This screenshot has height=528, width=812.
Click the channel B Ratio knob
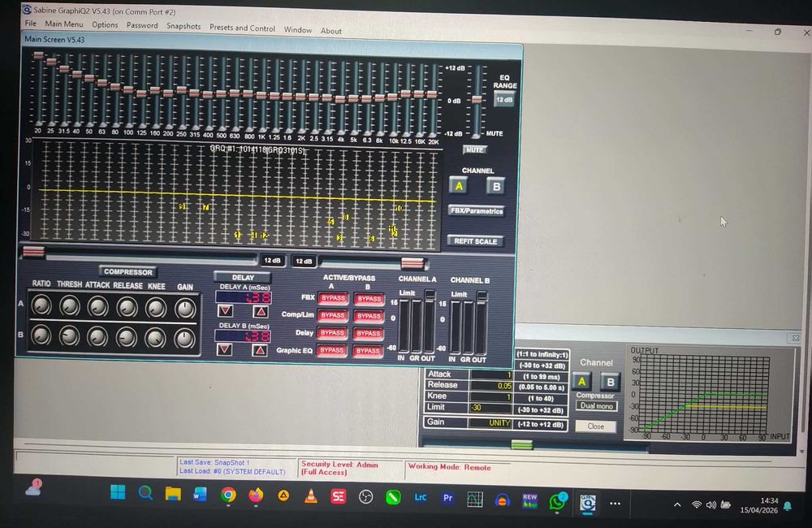click(x=41, y=335)
